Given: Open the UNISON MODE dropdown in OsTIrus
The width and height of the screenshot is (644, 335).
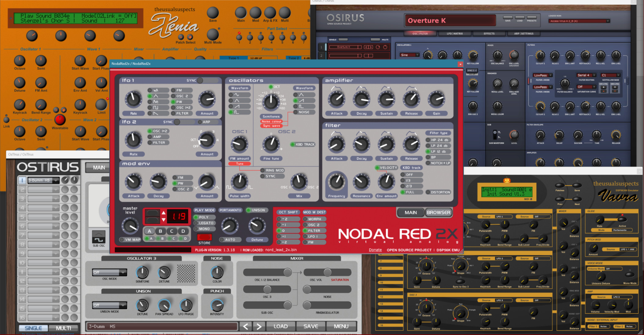Looking at the screenshot, I should pyautogui.click(x=110, y=305).
